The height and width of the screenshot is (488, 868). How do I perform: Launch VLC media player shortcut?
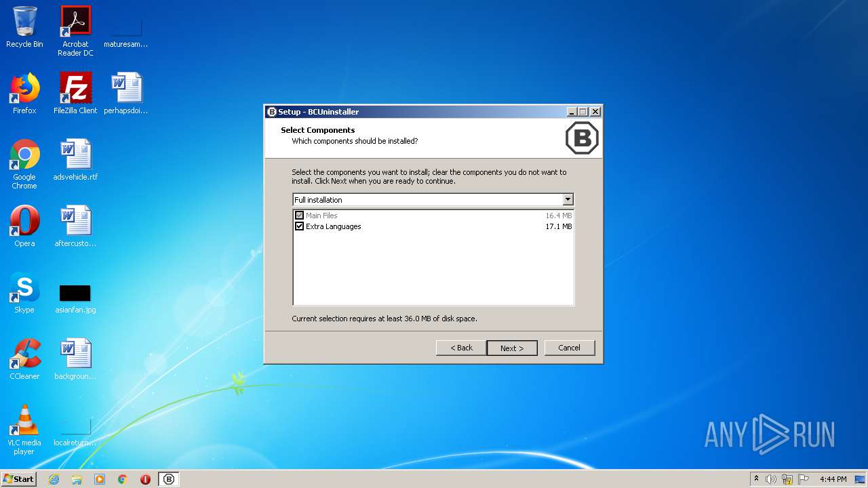(x=24, y=430)
